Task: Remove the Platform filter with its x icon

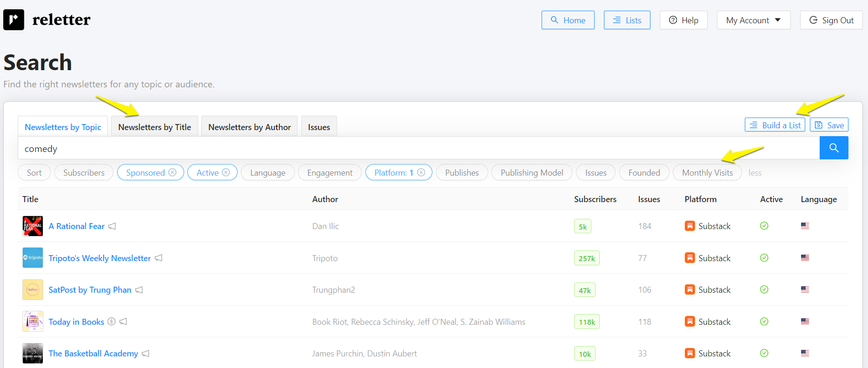Action: click(x=421, y=172)
